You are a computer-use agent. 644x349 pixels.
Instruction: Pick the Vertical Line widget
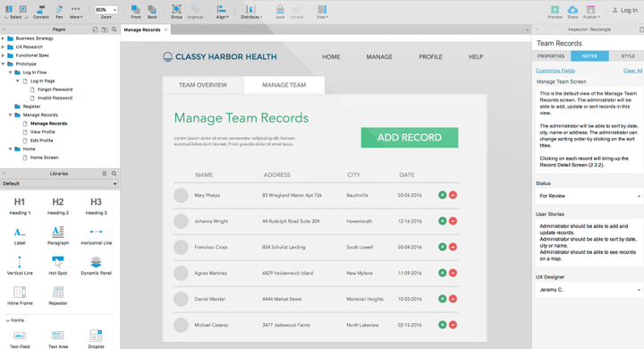20,266
